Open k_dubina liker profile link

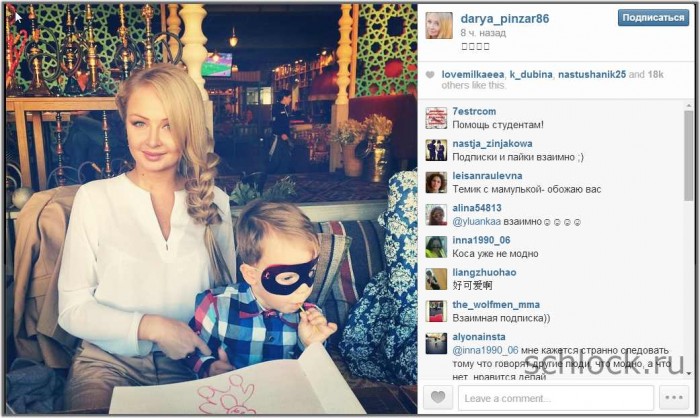tap(531, 75)
